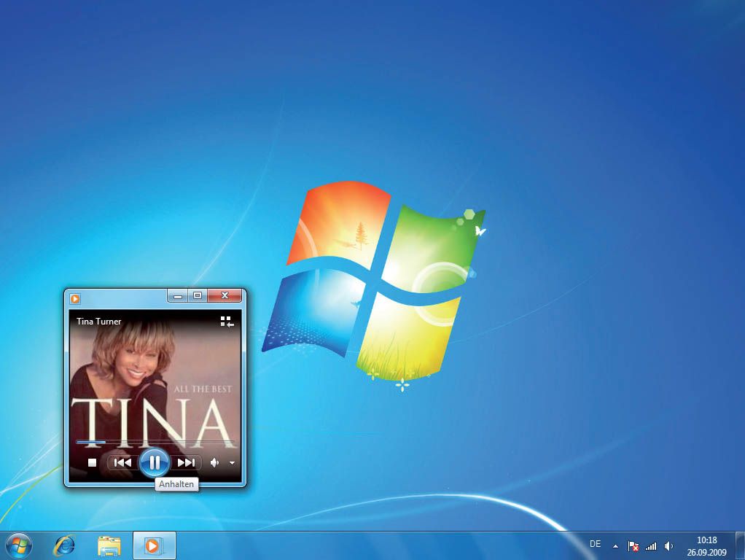Open network signal tray icon

tap(651, 546)
